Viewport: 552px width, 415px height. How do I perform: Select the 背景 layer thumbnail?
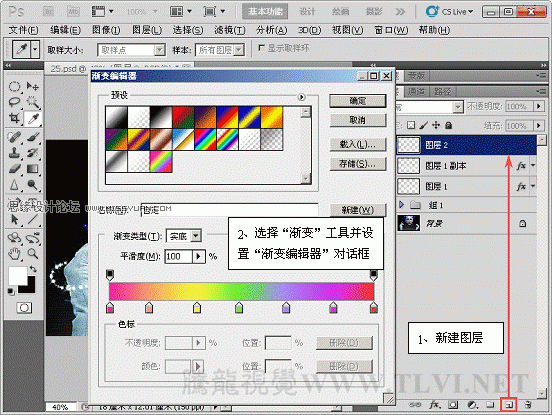tap(408, 223)
